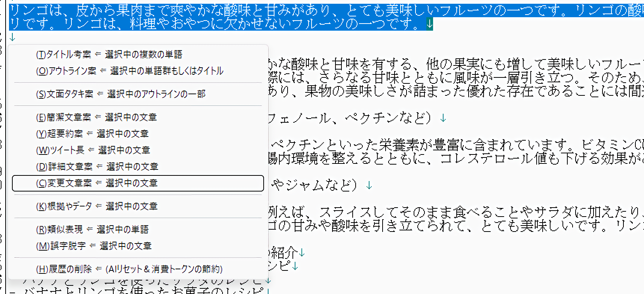This screenshot has height=294, width=644.
Task: Select 履歴の削除 to reset the AI
Action: 129,269
